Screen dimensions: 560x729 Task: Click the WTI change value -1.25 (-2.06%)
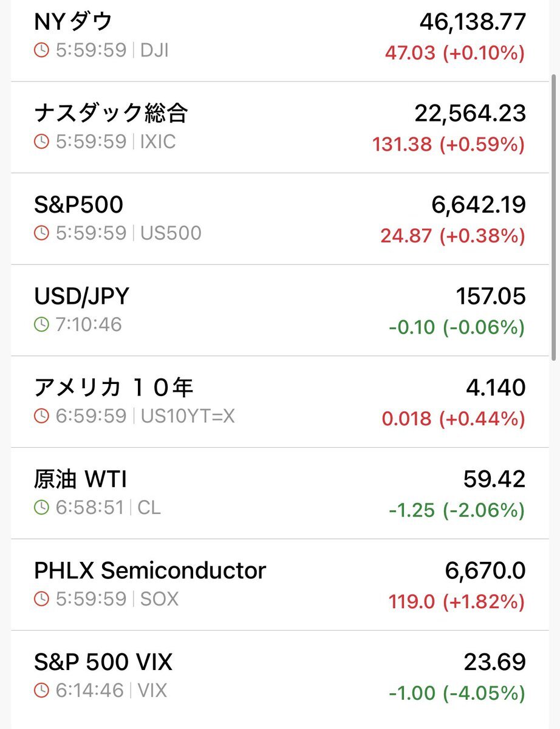tap(456, 510)
